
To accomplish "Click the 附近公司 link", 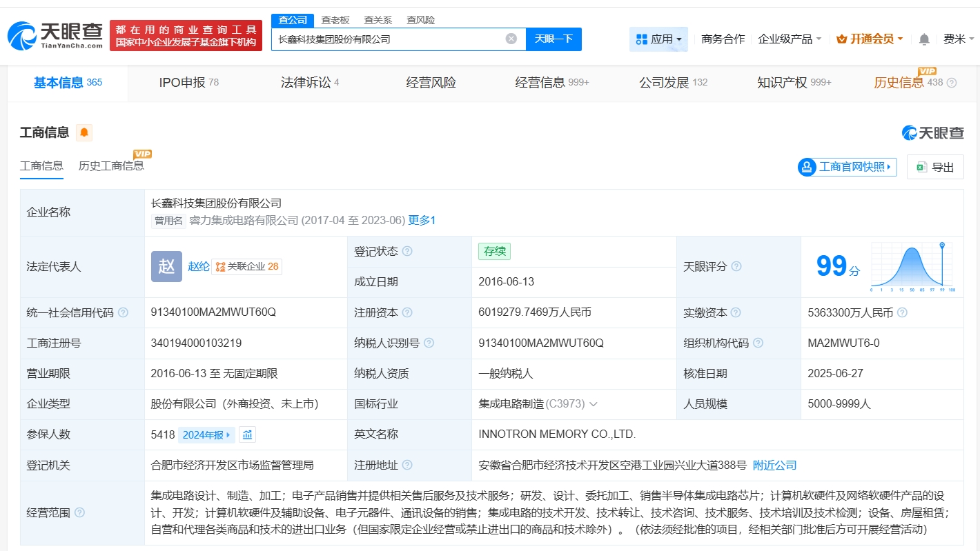I will pyautogui.click(x=774, y=465).
